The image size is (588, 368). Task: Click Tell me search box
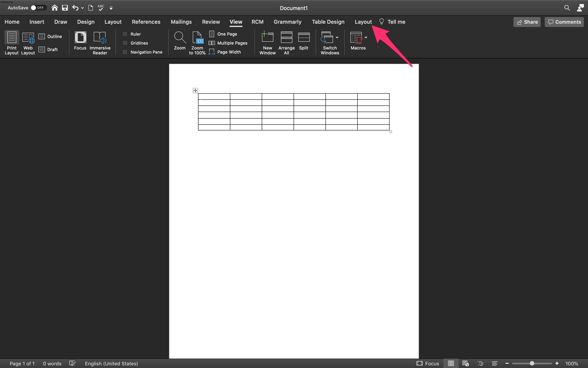[x=392, y=22]
